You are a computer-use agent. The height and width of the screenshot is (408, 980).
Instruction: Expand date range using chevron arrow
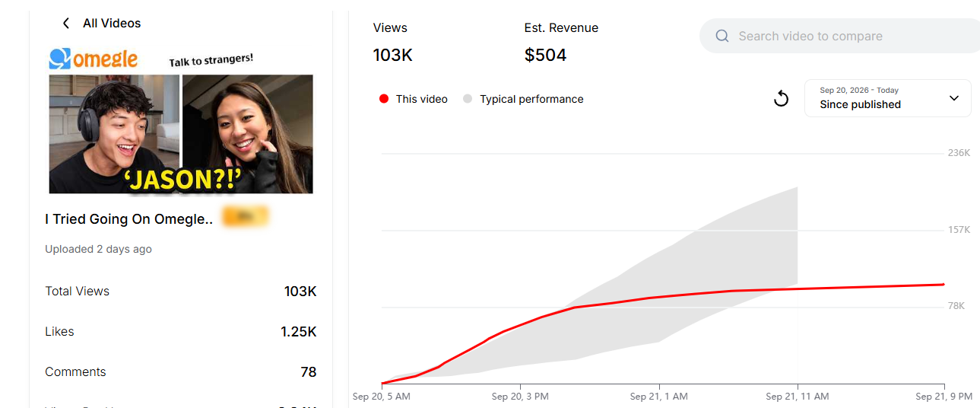tap(954, 98)
